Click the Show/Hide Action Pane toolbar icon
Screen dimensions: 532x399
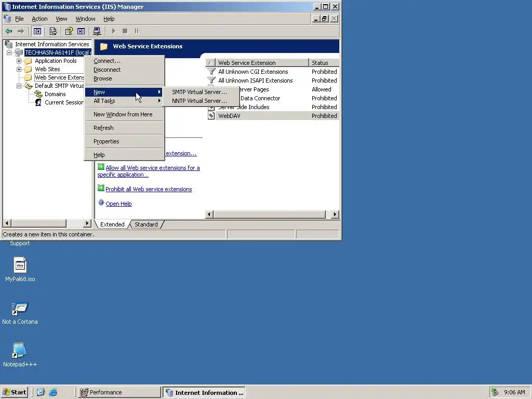point(81,31)
